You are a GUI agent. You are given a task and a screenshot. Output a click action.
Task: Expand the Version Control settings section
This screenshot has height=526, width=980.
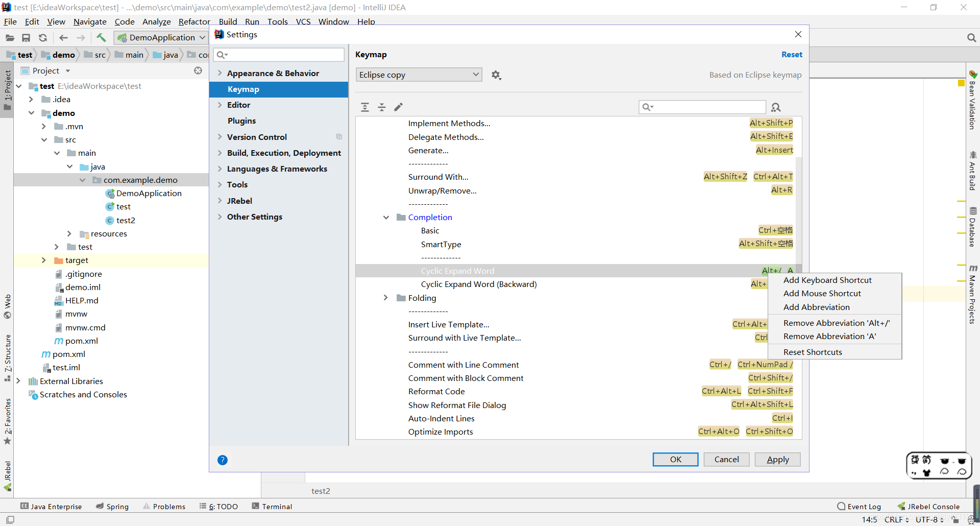(x=220, y=137)
